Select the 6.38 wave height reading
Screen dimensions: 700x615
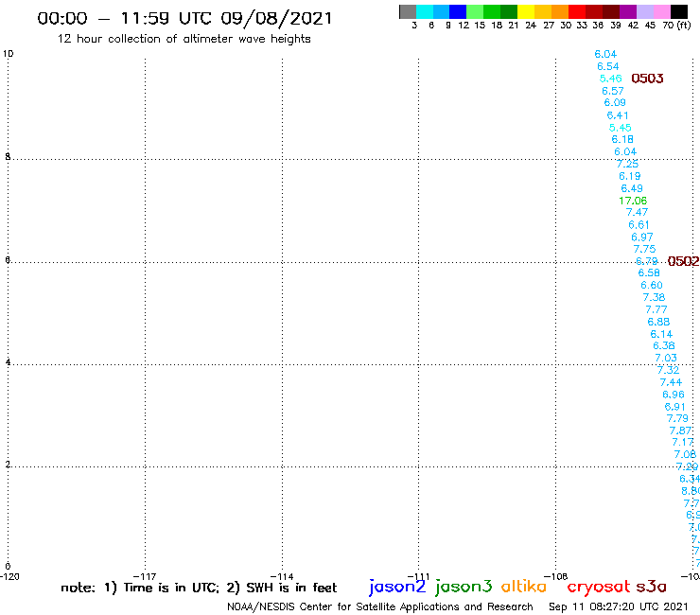(664, 345)
